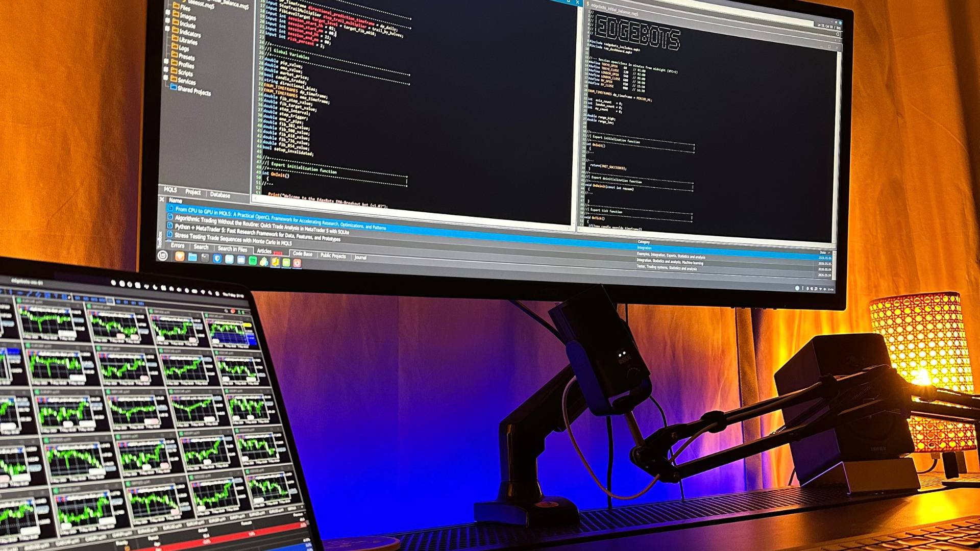This screenshot has height=551, width=980.
Task: Click the document icon beside 'Stress Testing Trade Sequences' article
Action: (169, 234)
